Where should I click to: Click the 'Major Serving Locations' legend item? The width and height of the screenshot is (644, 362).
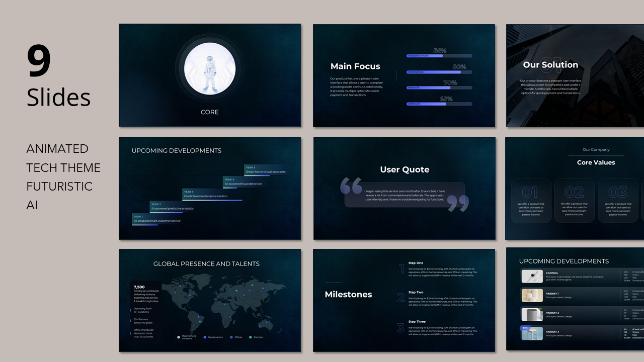pos(187,337)
